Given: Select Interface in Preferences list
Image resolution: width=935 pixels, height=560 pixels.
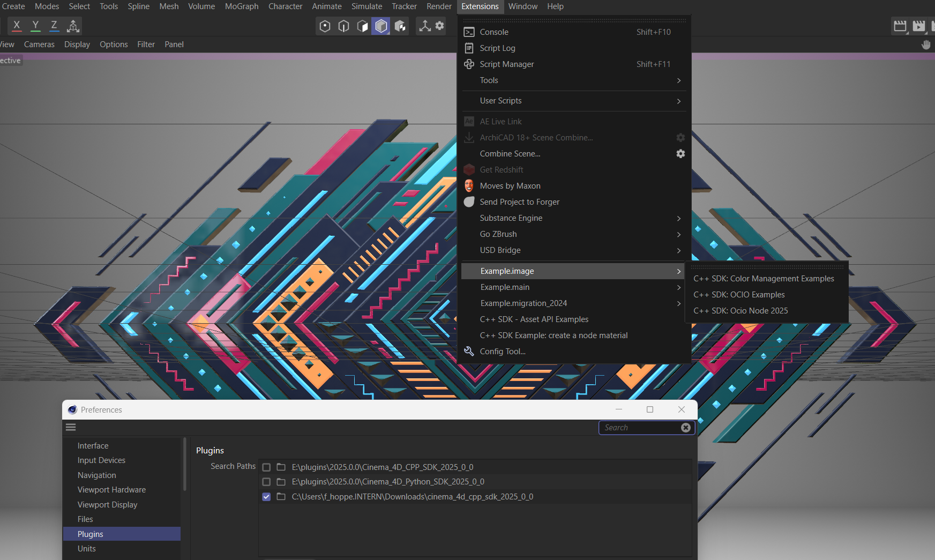Looking at the screenshot, I should pyautogui.click(x=122, y=446).
